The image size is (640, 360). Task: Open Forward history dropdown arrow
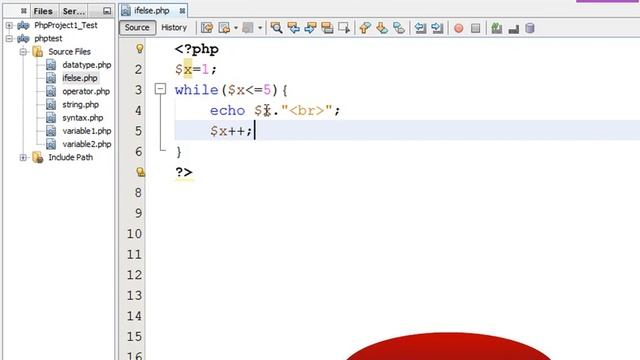coord(260,28)
